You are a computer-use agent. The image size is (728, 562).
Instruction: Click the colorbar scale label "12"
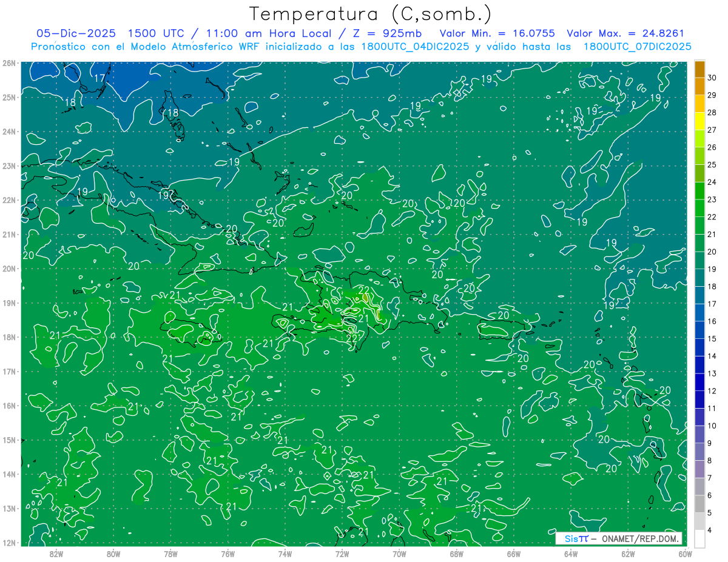click(x=712, y=391)
